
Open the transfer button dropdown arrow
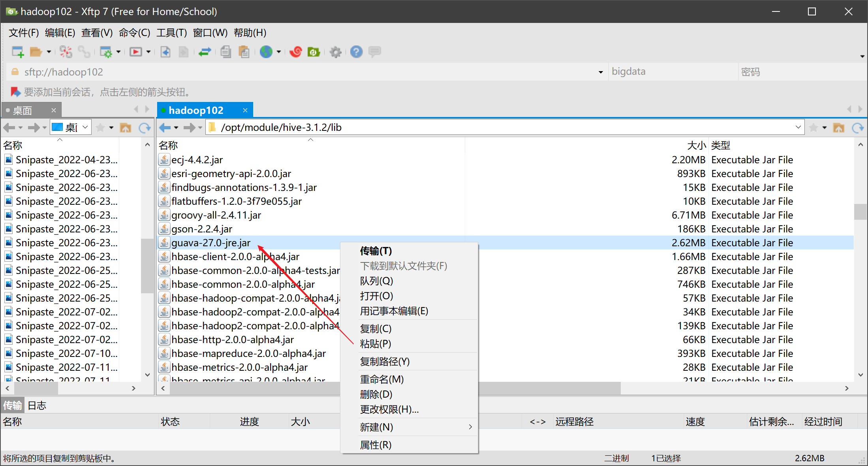coord(148,52)
